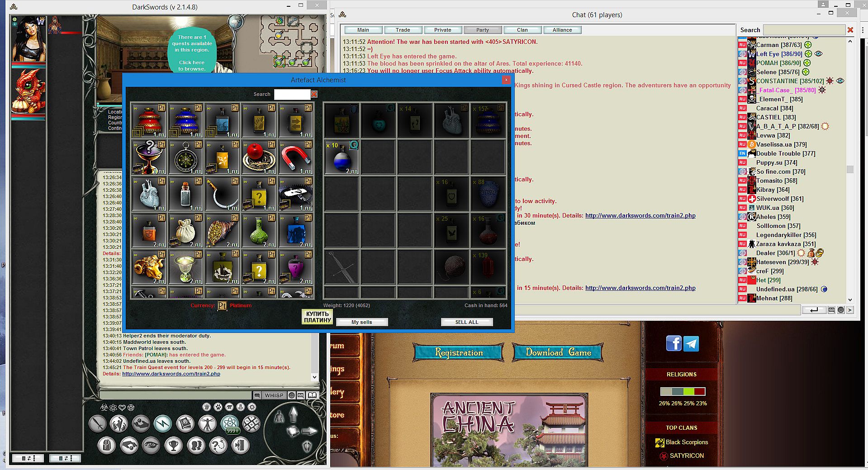Image resolution: width=868 pixels, height=470 pixels.
Task: Select player CONSTANTINE [385/102] in chat list
Action: click(x=790, y=81)
